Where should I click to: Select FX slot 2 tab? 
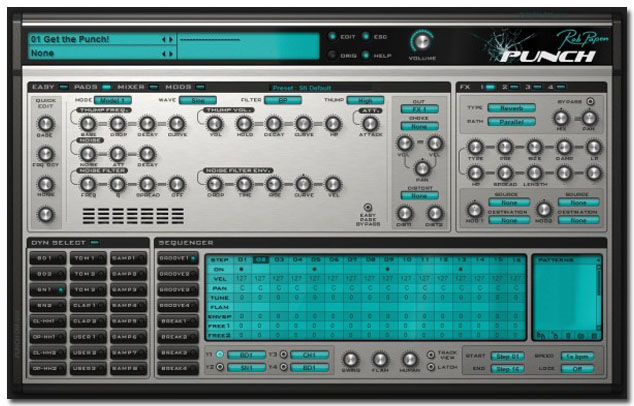coord(514,87)
